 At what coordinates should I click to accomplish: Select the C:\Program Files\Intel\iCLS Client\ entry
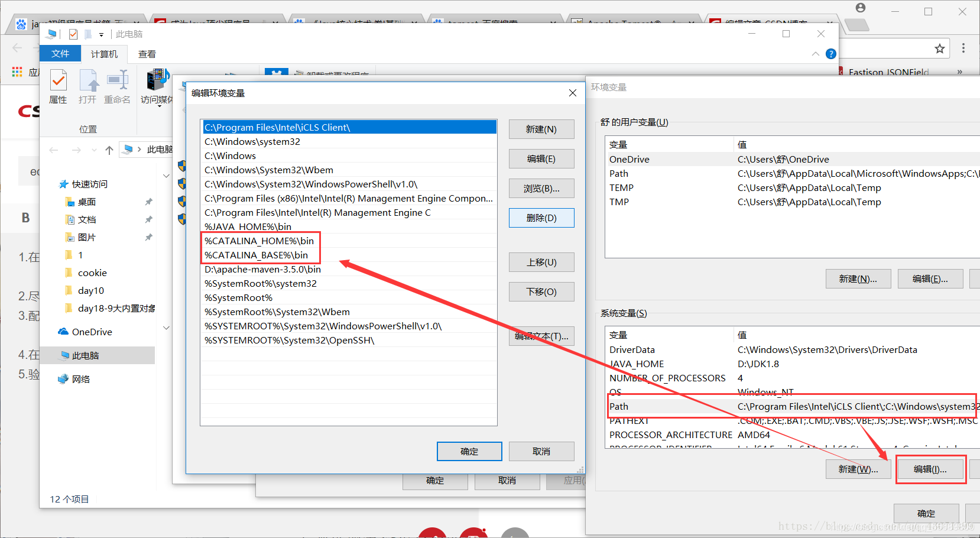pos(349,127)
